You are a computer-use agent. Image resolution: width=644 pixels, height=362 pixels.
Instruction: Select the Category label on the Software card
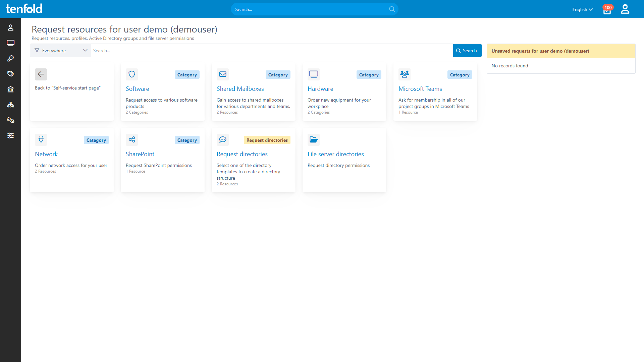[187, 74]
